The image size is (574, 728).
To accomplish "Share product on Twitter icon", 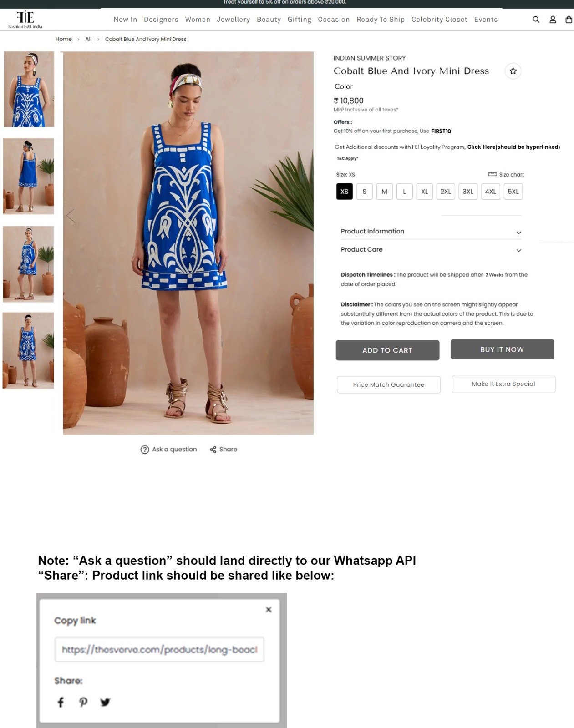I will coord(105,702).
